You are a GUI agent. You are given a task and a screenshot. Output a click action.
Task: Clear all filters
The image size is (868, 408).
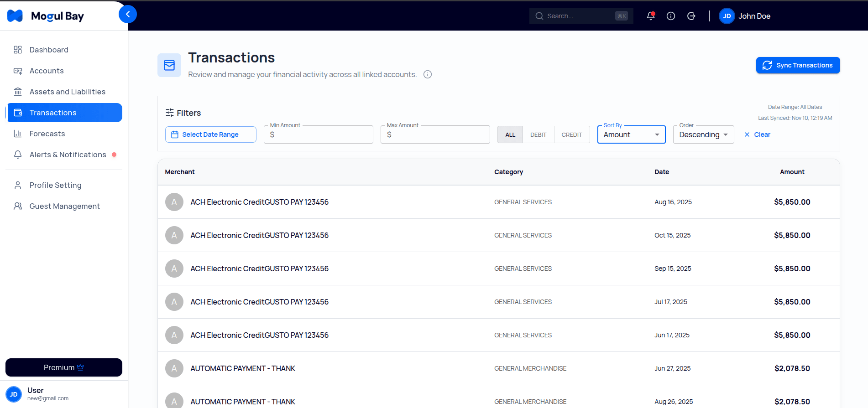[x=757, y=134]
